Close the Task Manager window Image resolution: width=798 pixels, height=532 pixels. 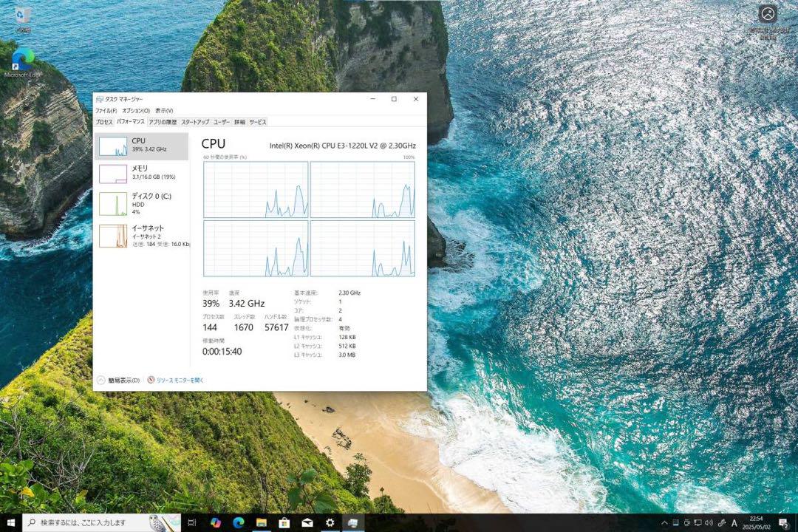point(416,99)
